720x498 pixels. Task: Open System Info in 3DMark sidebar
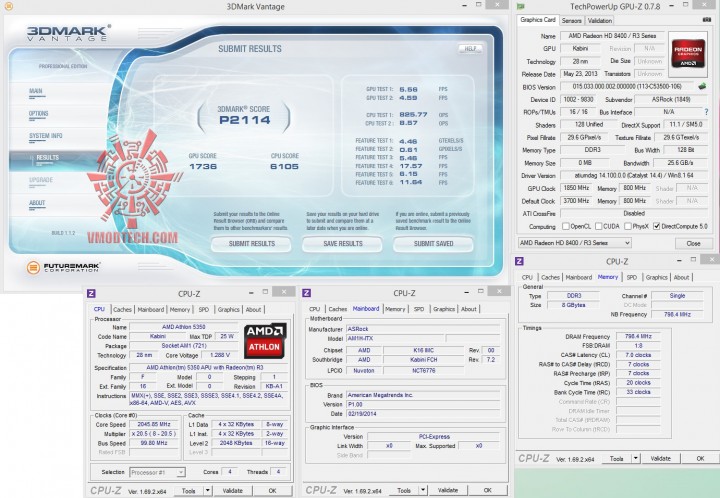pos(45,136)
